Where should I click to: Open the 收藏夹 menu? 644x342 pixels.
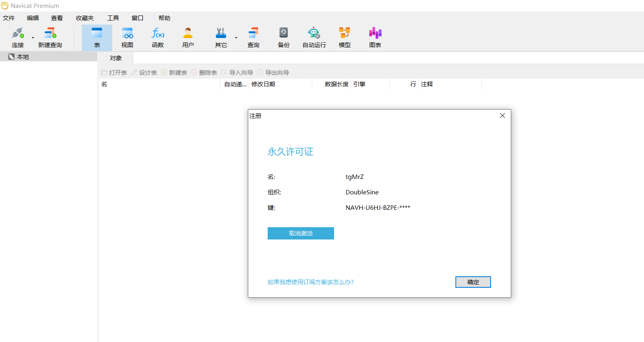click(x=85, y=18)
